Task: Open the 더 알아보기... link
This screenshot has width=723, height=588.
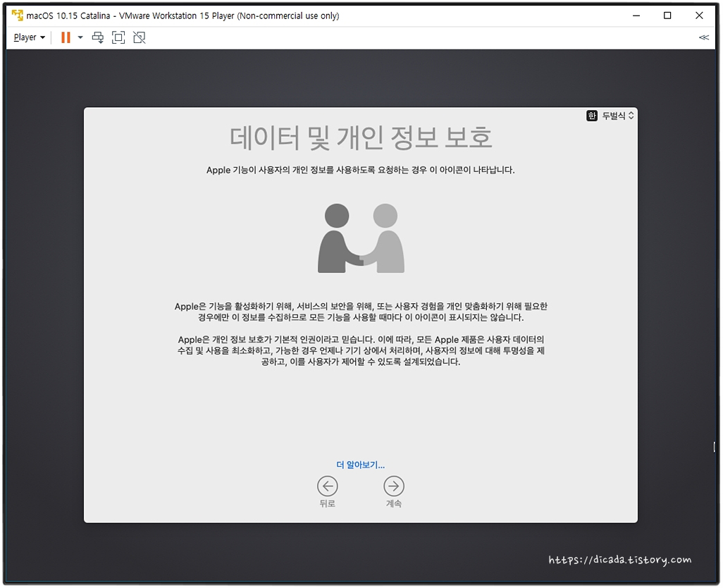Action: click(x=361, y=465)
